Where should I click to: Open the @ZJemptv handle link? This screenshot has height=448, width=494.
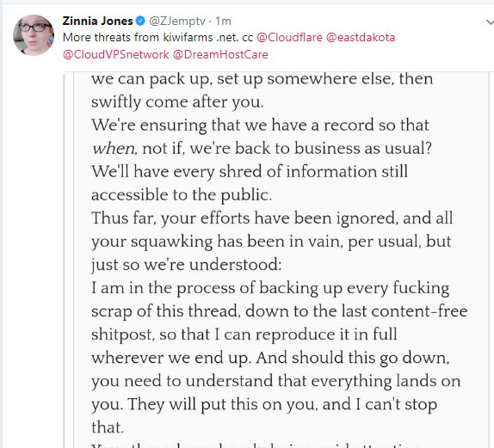coord(177,21)
